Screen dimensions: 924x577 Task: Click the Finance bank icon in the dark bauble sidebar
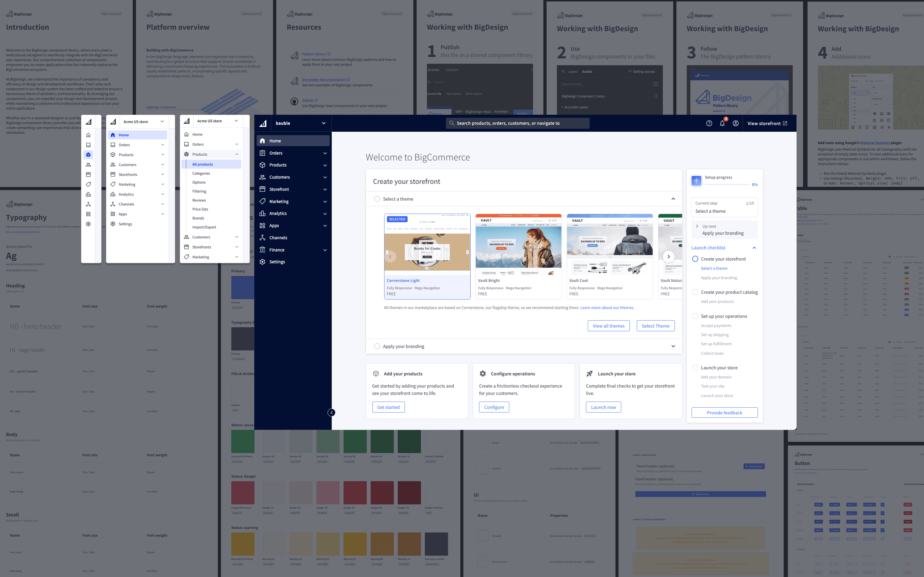[262, 250]
